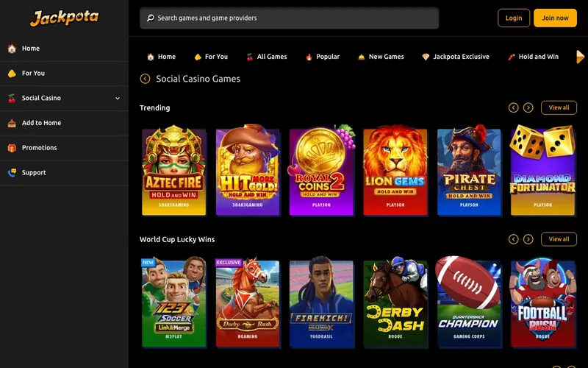The width and height of the screenshot is (588, 368).
Task: Click the Social Casino Games heading
Action: (x=198, y=79)
